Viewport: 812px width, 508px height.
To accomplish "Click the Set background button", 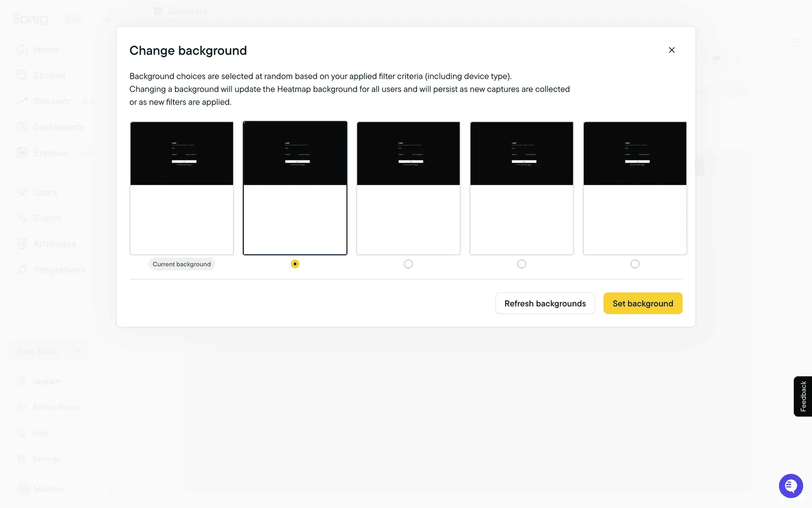I will [x=642, y=303].
